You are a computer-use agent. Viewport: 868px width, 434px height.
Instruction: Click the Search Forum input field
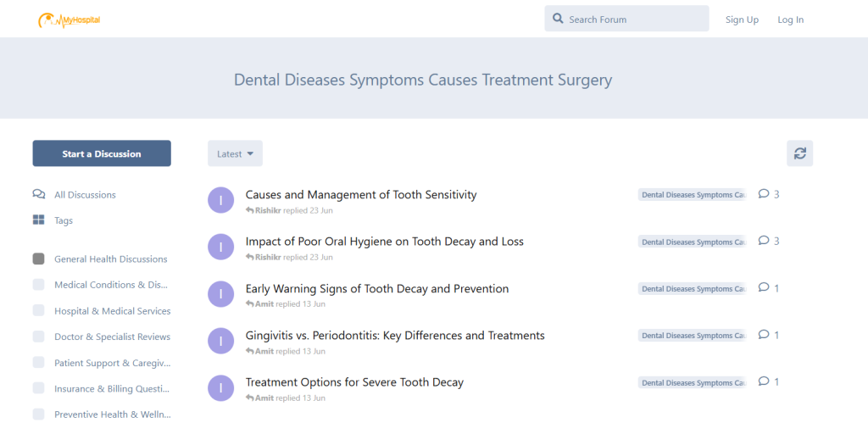[x=636, y=19]
